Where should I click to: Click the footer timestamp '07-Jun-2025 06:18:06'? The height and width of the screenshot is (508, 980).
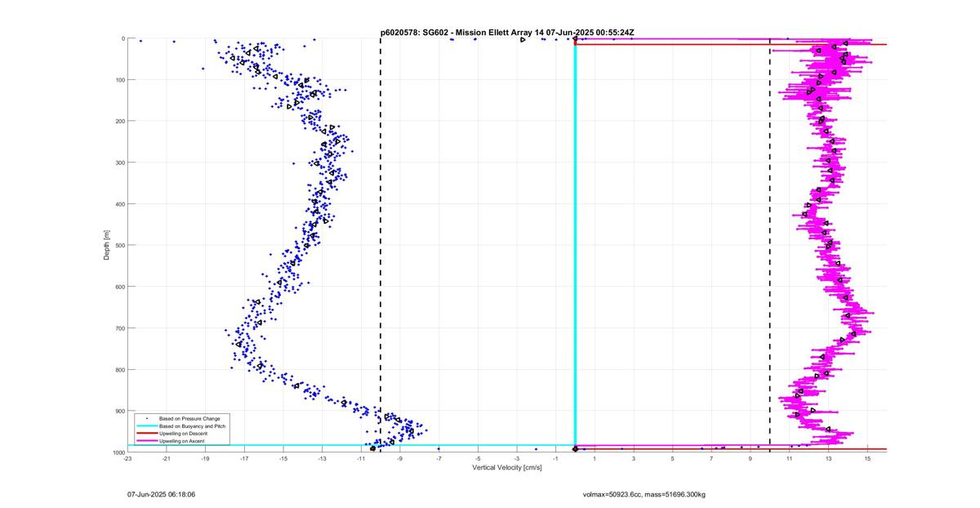click(161, 494)
